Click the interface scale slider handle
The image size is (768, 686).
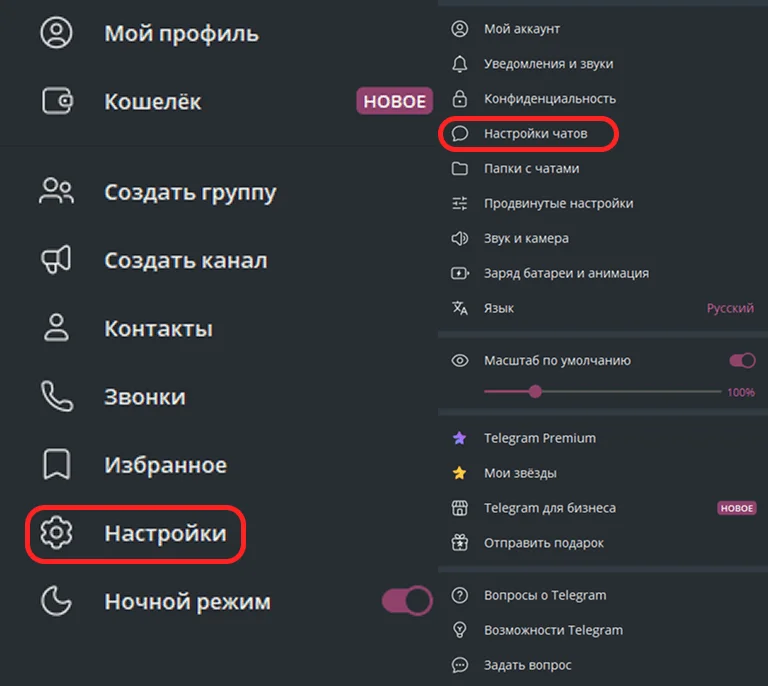pyautogui.click(x=535, y=392)
